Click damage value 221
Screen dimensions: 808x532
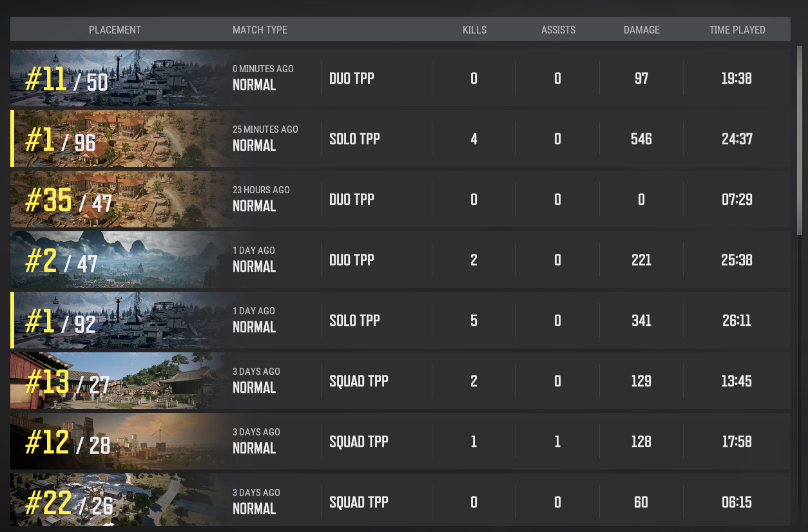point(641,260)
